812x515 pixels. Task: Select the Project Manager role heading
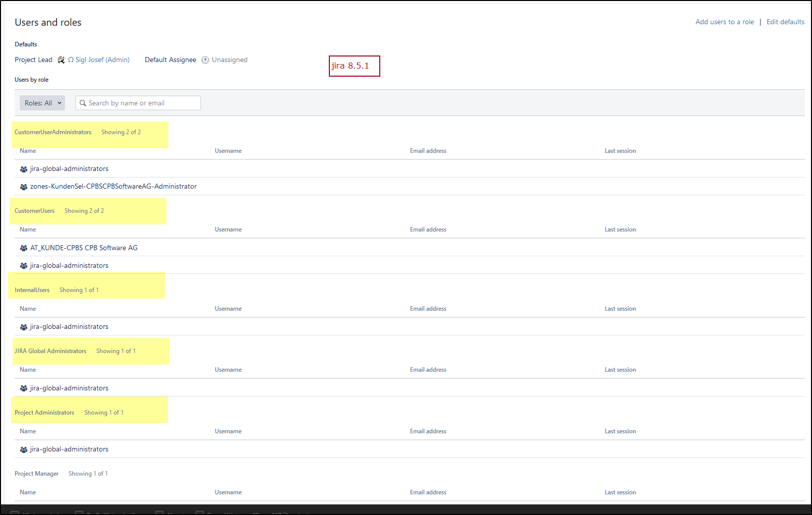click(x=36, y=474)
